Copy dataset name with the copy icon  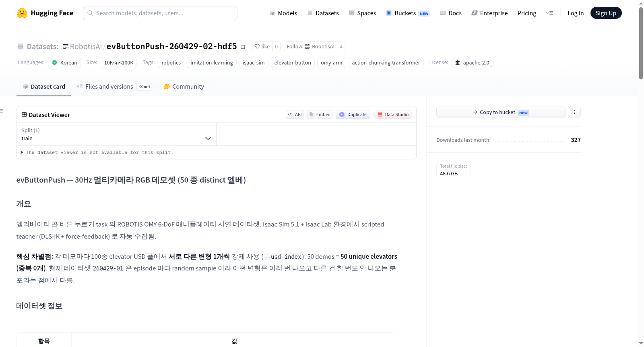point(242,46)
